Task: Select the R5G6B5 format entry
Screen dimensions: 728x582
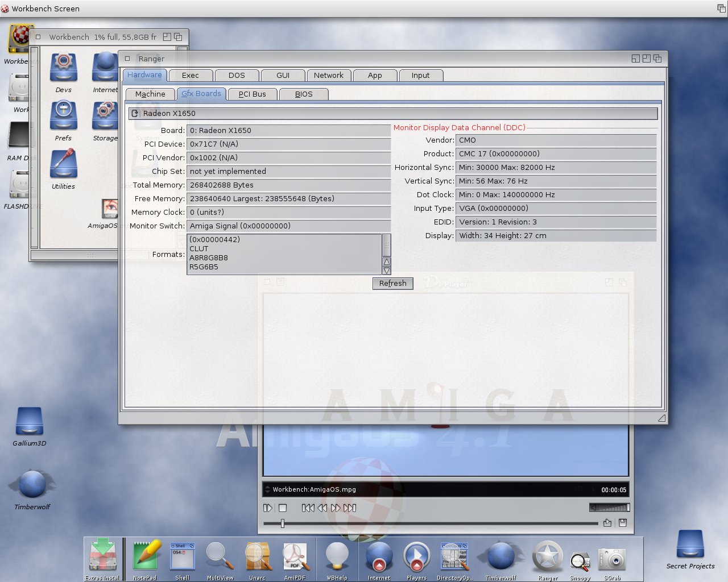Action: click(x=204, y=267)
